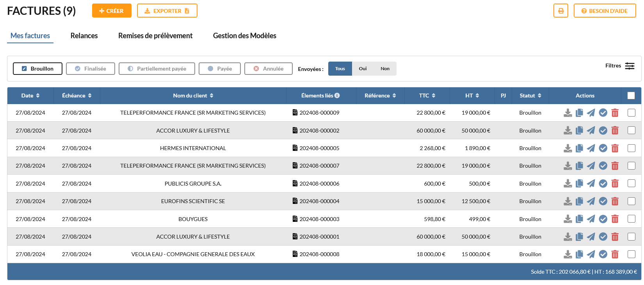
Task: Export invoices with EXPORTER button
Action: (x=167, y=11)
